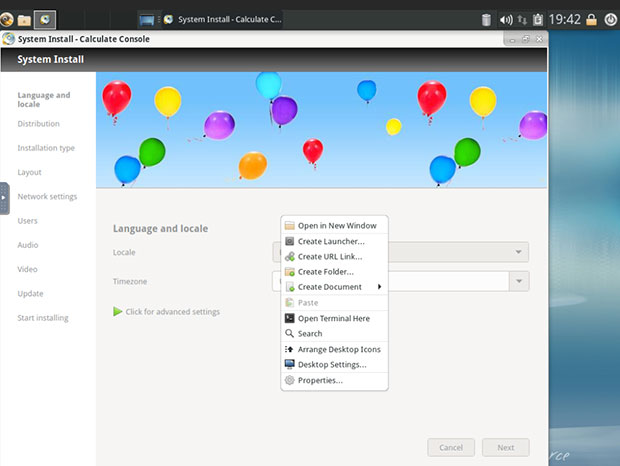The image size is (620, 466).
Task: Select Distribution step in sidebar
Action: pos(38,124)
